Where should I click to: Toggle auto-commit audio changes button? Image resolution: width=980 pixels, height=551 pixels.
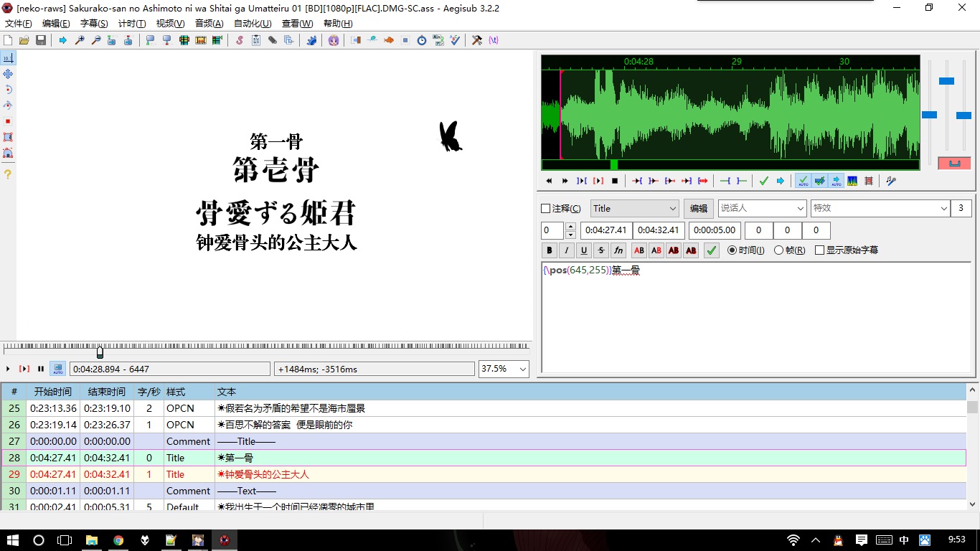(x=803, y=181)
